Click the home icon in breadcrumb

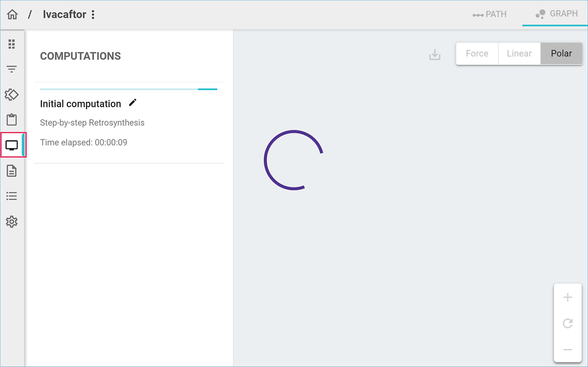12,15
